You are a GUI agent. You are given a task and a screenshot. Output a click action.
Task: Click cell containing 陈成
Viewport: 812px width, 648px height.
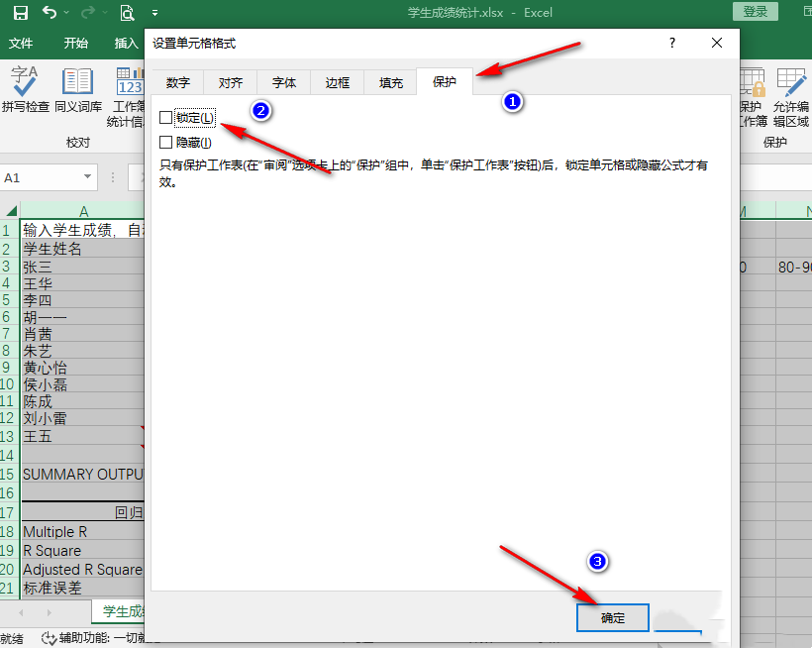click(83, 401)
